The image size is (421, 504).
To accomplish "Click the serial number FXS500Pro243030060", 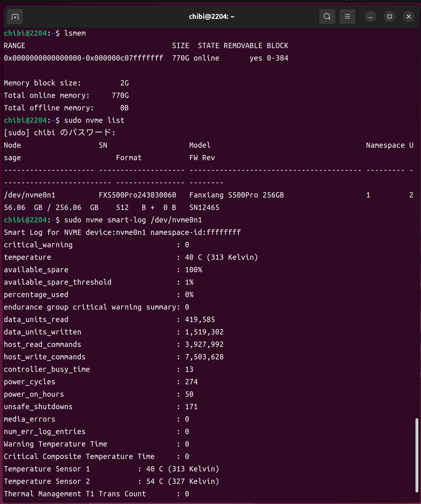I will pyautogui.click(x=137, y=195).
